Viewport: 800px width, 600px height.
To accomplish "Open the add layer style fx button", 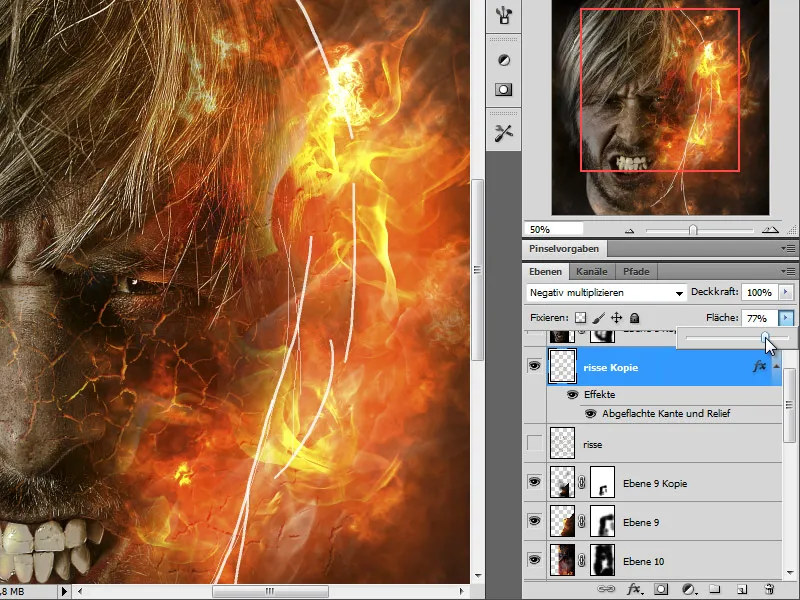I will coord(634,589).
